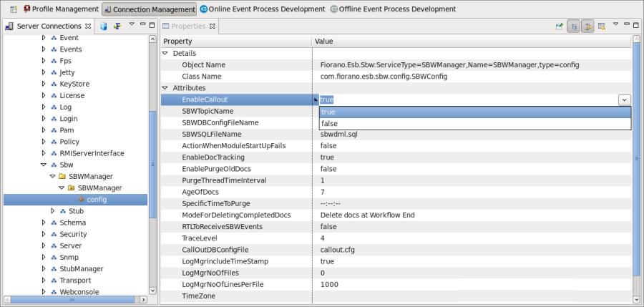The image size is (644, 307).
Task: Open Properties view menu triangle
Action: (x=615, y=24)
